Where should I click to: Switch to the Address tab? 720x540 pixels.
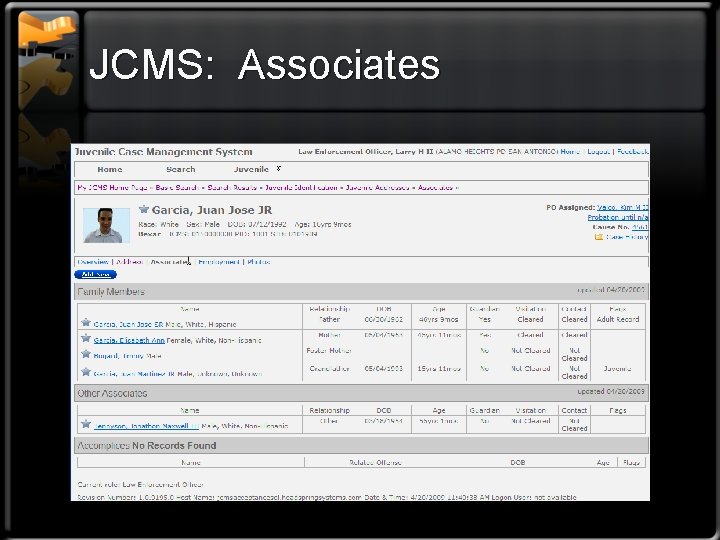point(129,262)
